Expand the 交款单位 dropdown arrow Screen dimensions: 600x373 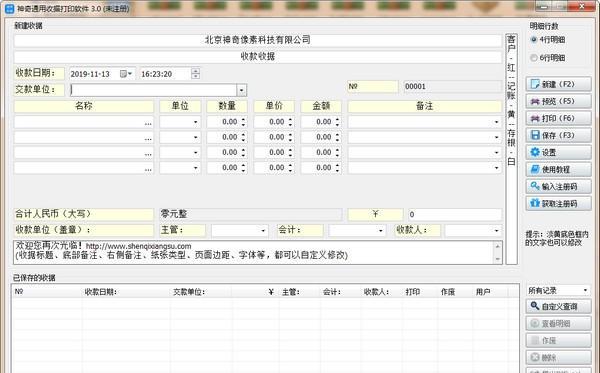pos(241,90)
